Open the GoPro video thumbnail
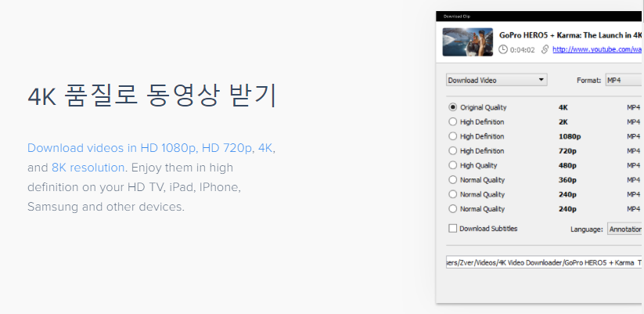 tap(467, 42)
